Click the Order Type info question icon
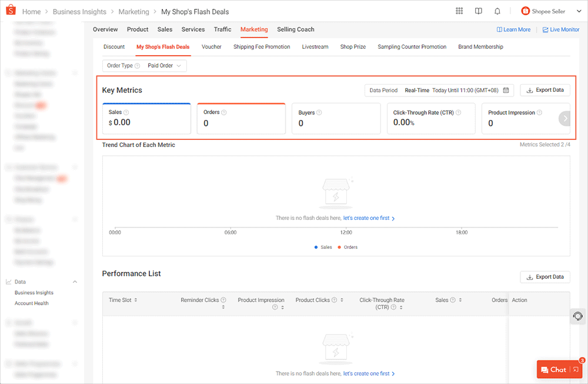The image size is (588, 384). coord(137,66)
